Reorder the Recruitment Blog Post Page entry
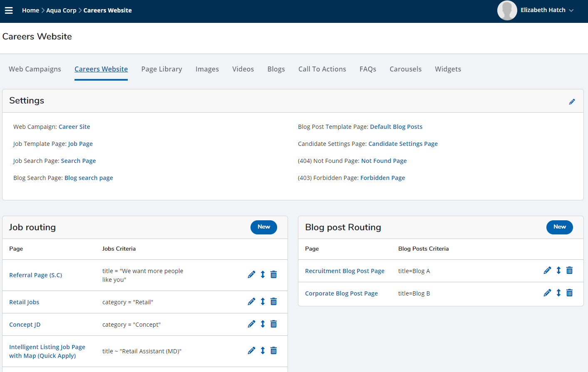The height and width of the screenshot is (372, 588). [558, 270]
